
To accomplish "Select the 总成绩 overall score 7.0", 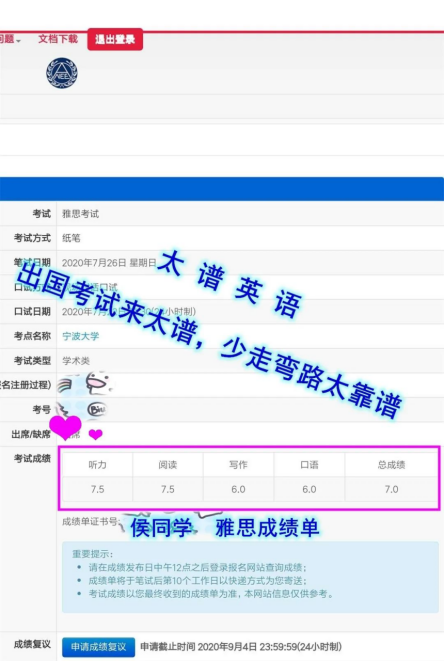I will [x=391, y=489].
